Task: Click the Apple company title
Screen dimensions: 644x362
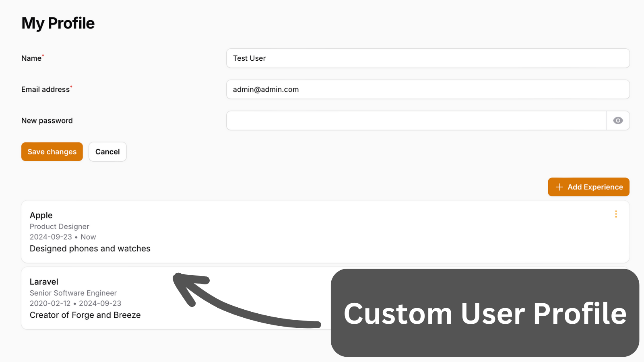Action: (41, 215)
